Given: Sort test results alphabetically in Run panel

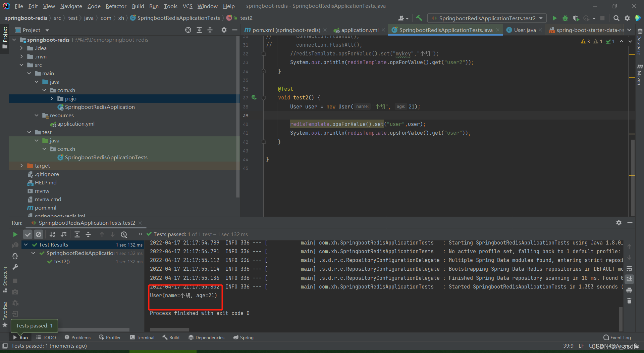Looking at the screenshot, I should 52,234.
